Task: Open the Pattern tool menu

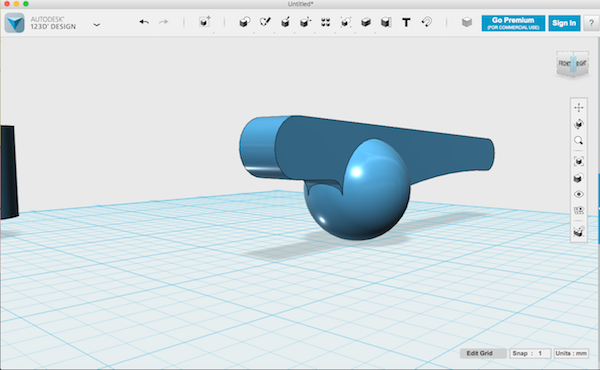Action: pos(325,22)
